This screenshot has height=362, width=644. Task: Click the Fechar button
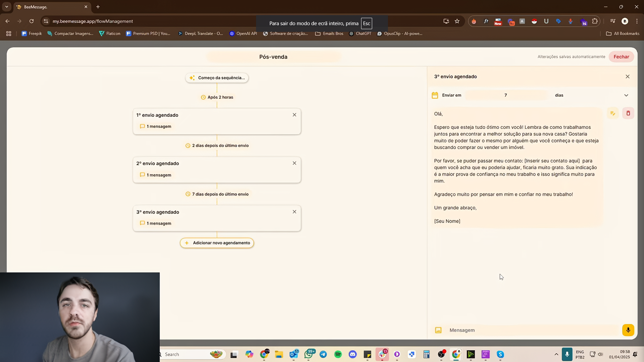point(621,57)
